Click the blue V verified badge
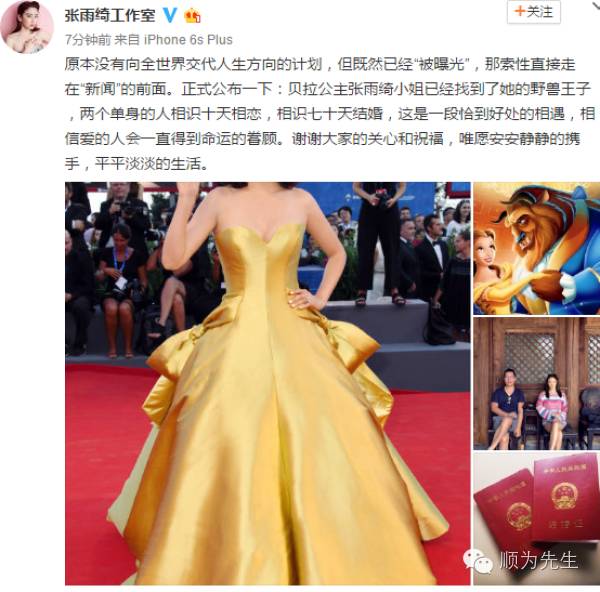The image size is (600, 592). click(170, 15)
